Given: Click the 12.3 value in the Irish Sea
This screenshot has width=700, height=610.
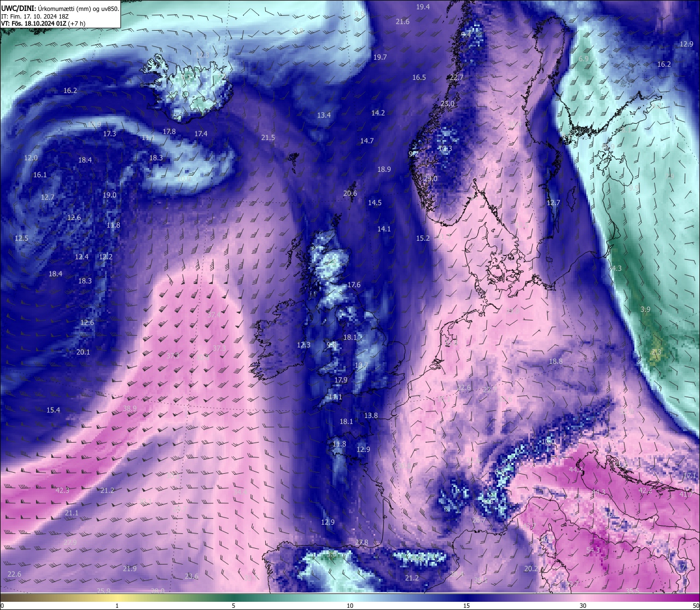Looking at the screenshot, I should click(304, 345).
